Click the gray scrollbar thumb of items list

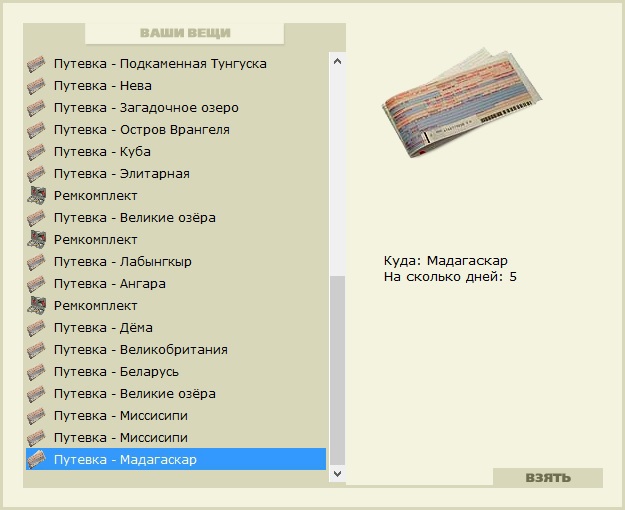coord(337,370)
